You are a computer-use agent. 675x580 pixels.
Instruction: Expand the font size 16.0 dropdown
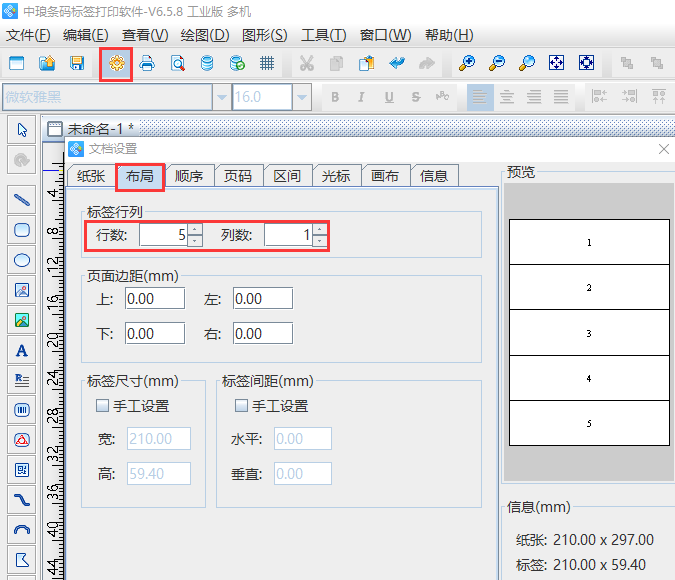301,97
